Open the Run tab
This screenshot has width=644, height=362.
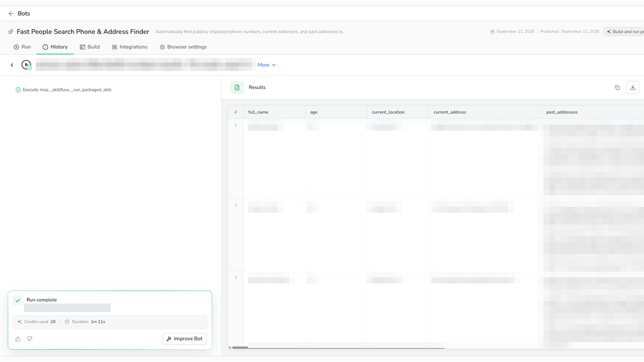pos(22,47)
